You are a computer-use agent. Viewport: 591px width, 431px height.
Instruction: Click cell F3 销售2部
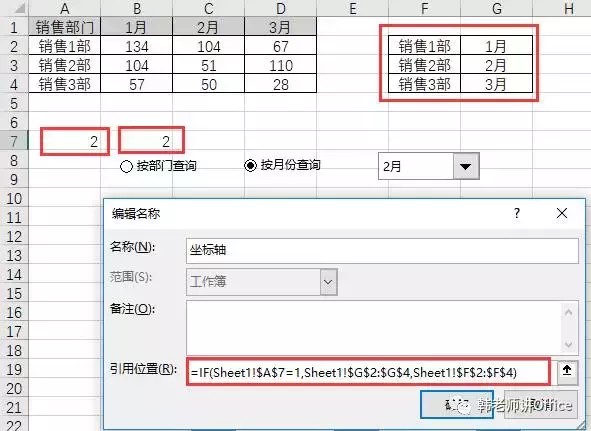coord(424,65)
